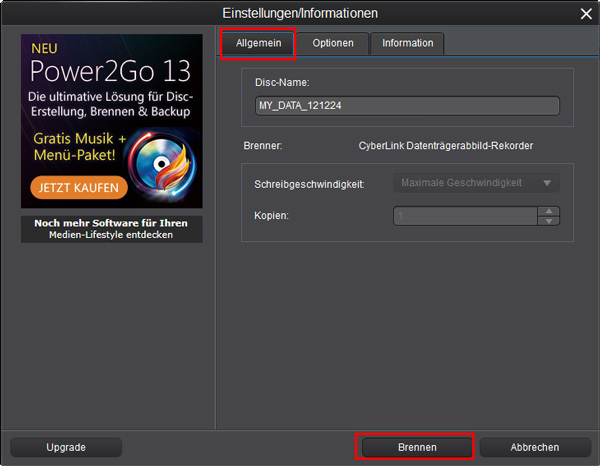This screenshot has height=466, width=600.
Task: Switch to the Allgemein tab
Action: (258, 43)
